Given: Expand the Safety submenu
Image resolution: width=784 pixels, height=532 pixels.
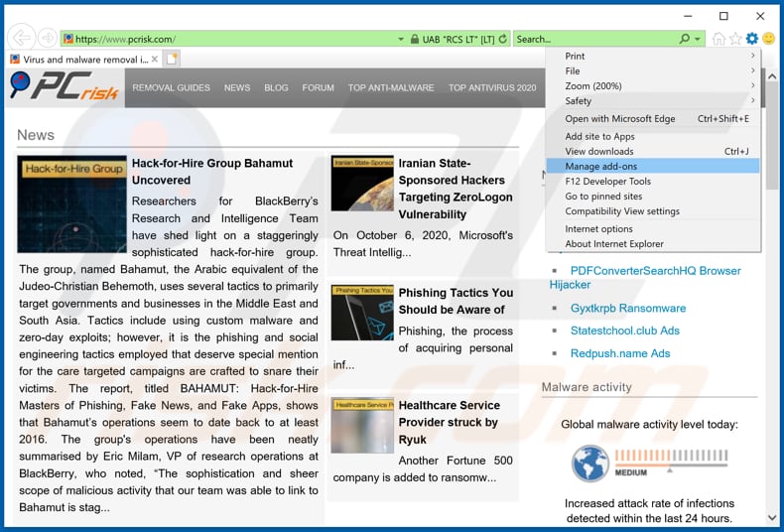Looking at the screenshot, I should click(652, 100).
